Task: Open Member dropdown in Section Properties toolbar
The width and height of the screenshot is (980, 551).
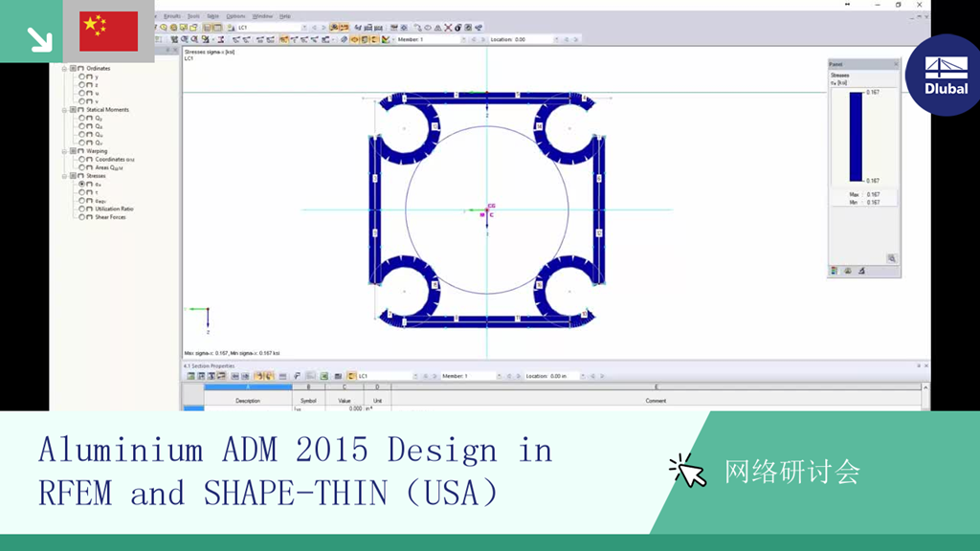Action: pyautogui.click(x=499, y=376)
